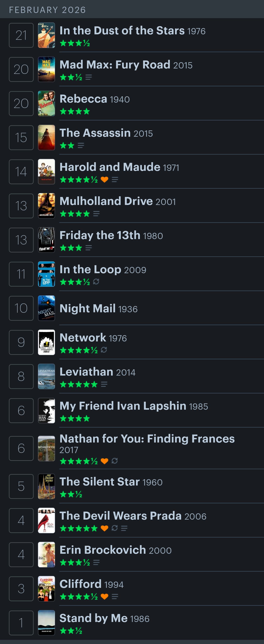Click the rewatch icon beside Network rating

(104, 350)
